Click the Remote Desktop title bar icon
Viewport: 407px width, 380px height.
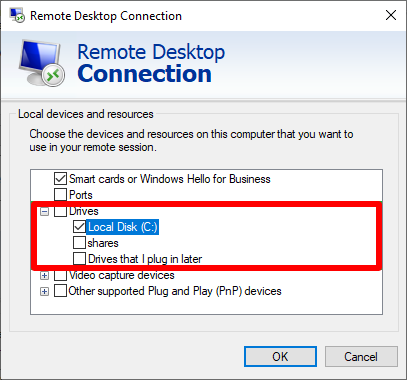[x=16, y=15]
